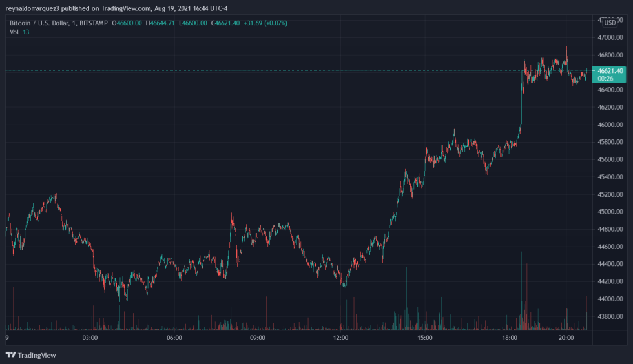Click the 18:00 time axis label
Screen dimensions: 633x364
[510, 338]
